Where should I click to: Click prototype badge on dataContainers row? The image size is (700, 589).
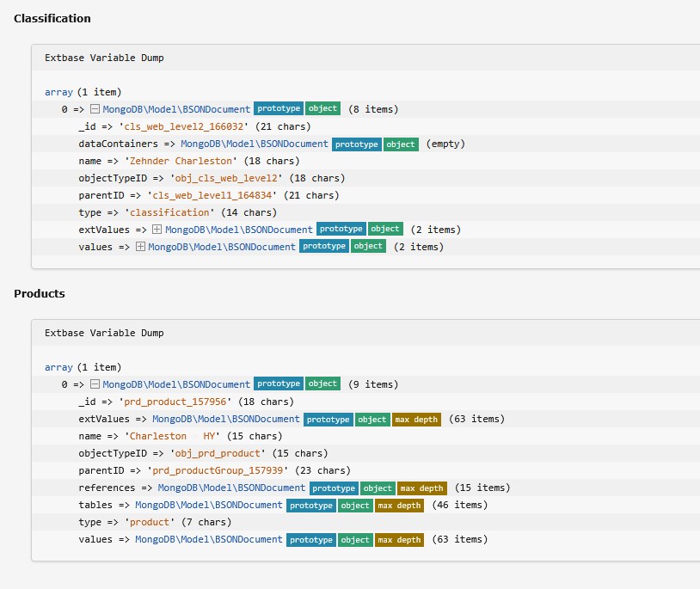(x=357, y=144)
